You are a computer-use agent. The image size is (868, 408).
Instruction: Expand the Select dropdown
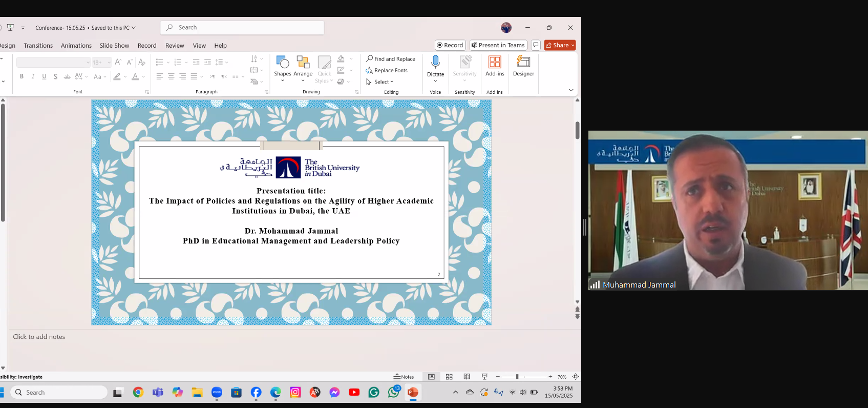tap(380, 82)
